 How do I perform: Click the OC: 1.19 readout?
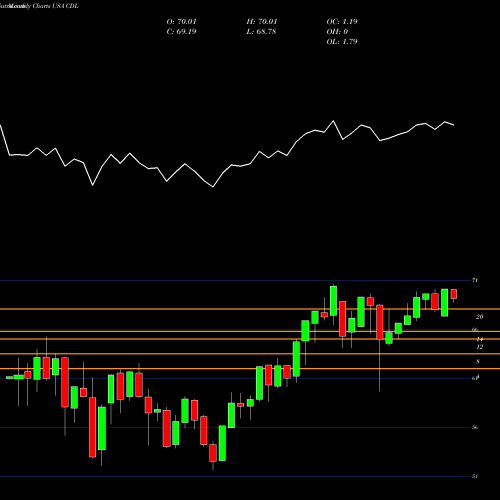point(342,22)
